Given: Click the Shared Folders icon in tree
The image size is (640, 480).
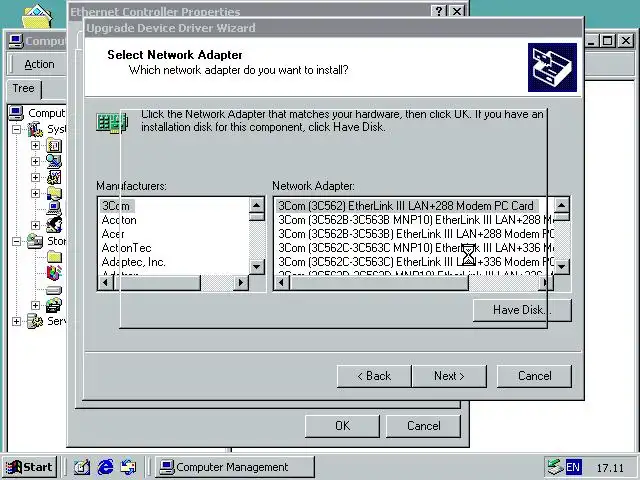Looking at the screenshot, I should [54, 193].
